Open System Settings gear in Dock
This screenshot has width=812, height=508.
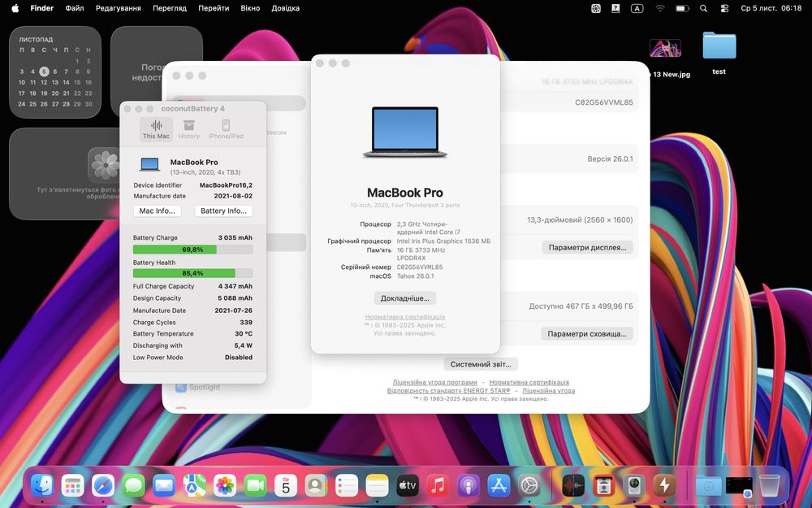click(529, 486)
